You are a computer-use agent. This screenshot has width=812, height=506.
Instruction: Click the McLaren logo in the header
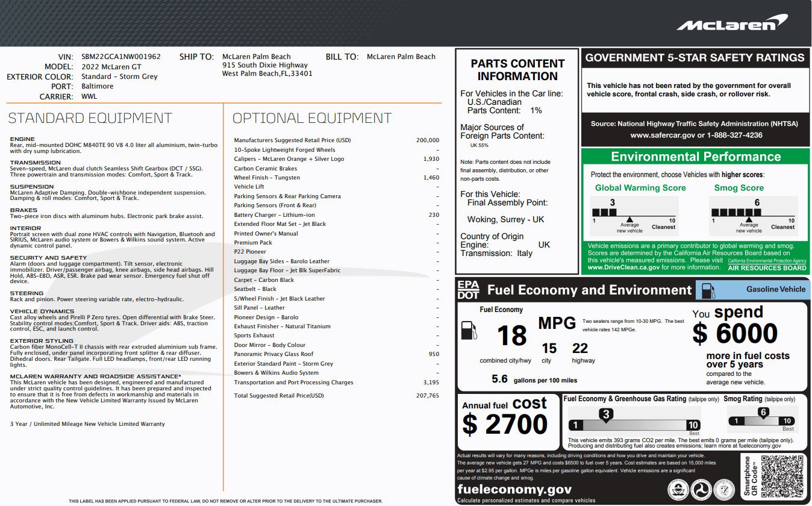(731, 23)
